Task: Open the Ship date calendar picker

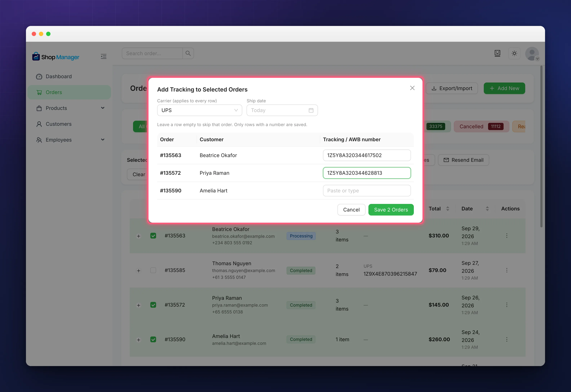Action: (x=311, y=110)
